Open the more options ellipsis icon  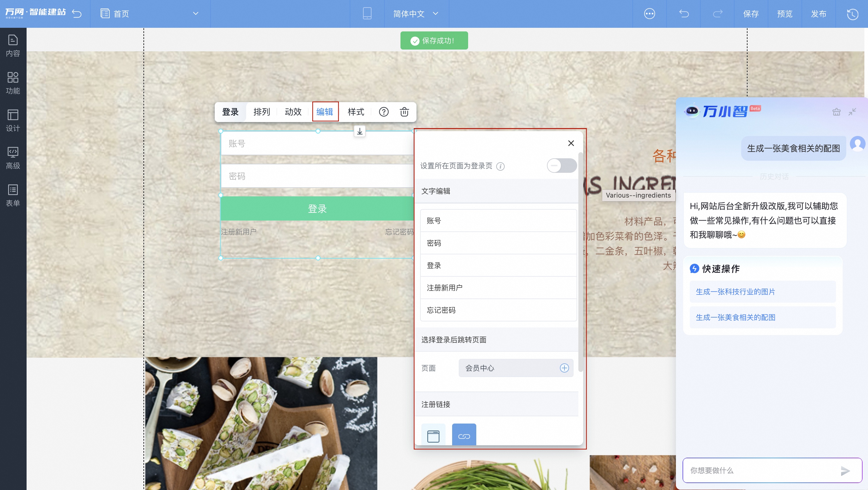pyautogui.click(x=649, y=14)
